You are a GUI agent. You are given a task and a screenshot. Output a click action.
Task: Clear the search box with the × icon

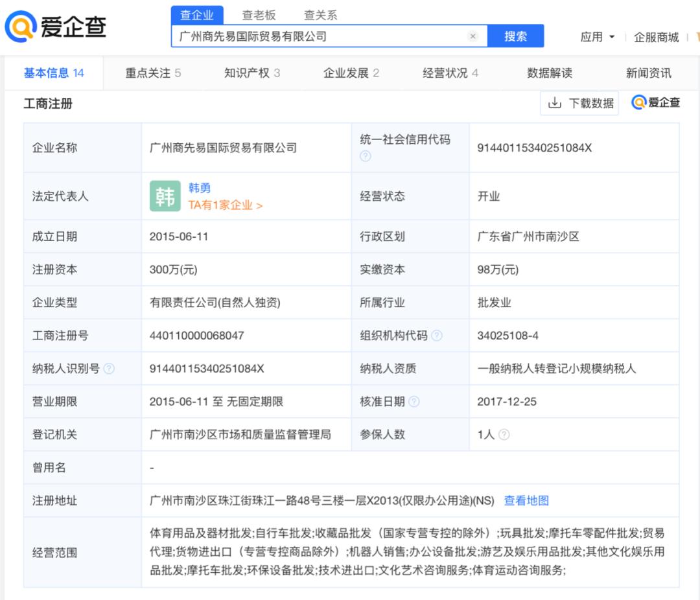tap(472, 36)
